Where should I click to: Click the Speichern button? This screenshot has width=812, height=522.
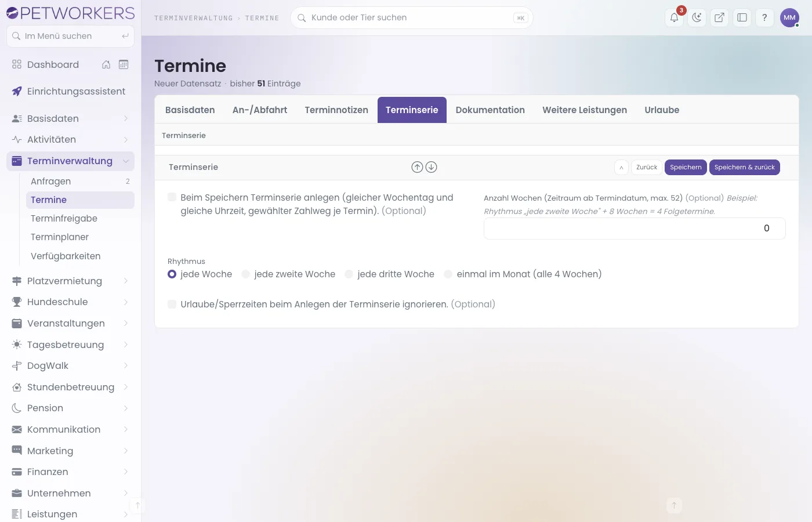point(686,167)
